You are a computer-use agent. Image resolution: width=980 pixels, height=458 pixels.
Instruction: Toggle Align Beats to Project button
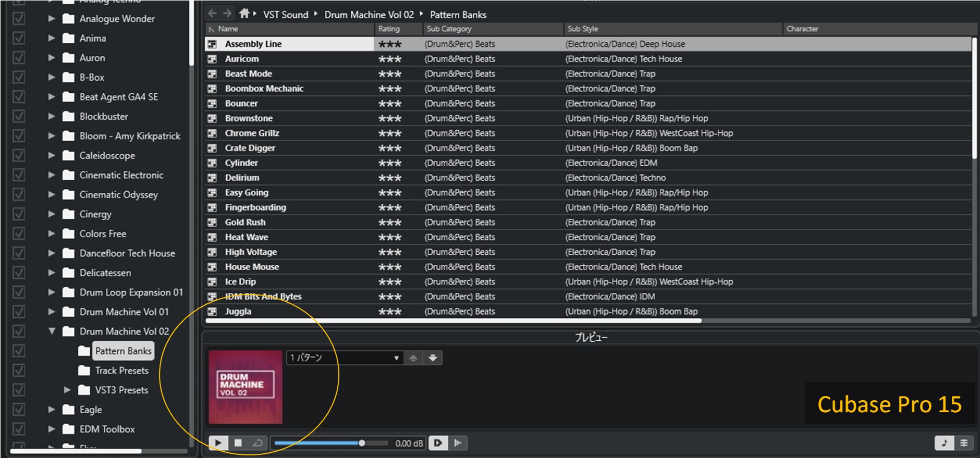click(x=458, y=443)
